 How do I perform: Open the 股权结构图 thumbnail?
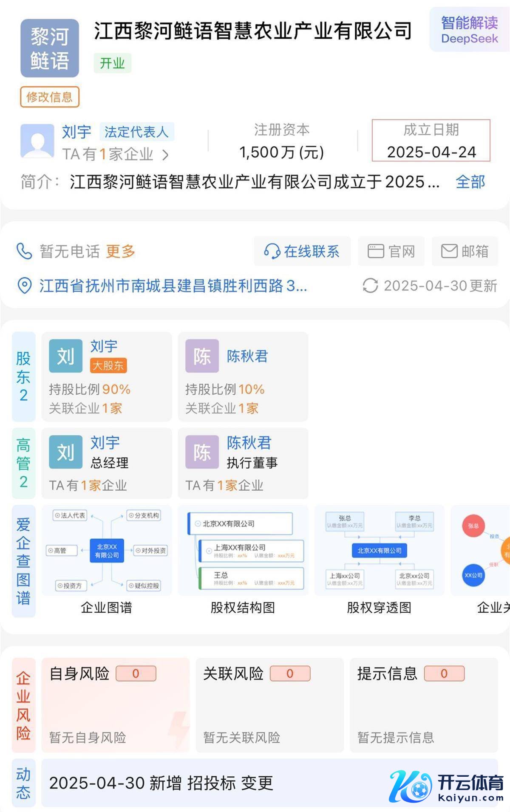(243, 551)
